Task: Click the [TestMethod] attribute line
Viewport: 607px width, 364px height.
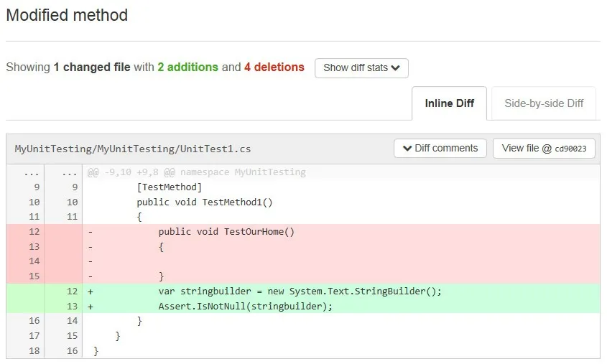Action: pos(170,187)
